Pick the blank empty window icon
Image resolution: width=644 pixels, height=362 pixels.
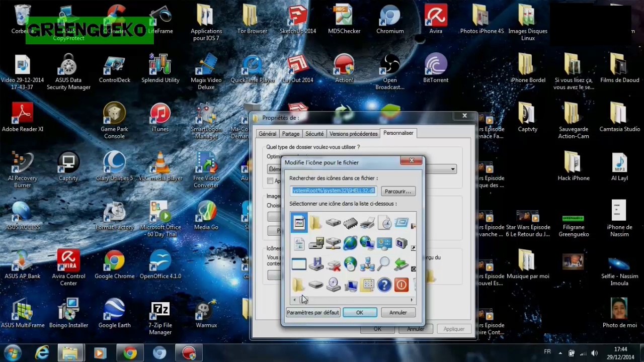click(299, 264)
